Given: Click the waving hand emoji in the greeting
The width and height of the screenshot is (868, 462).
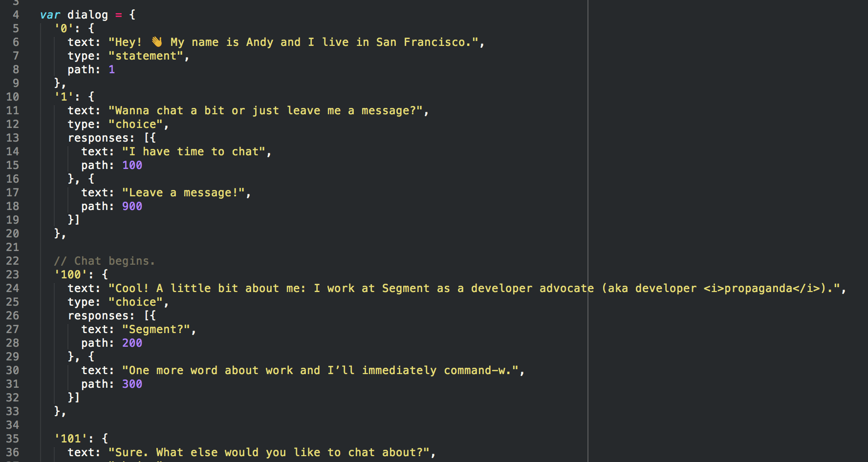Looking at the screenshot, I should pos(156,42).
